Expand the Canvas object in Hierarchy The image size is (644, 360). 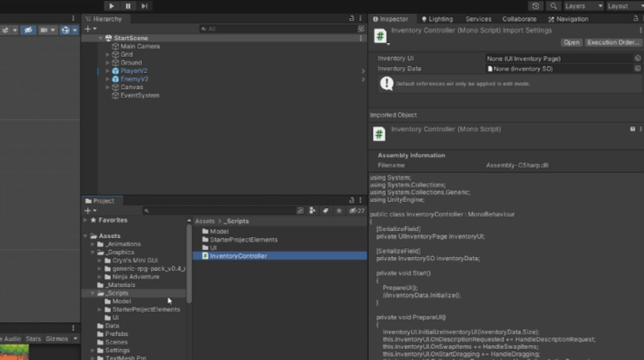coord(107,87)
